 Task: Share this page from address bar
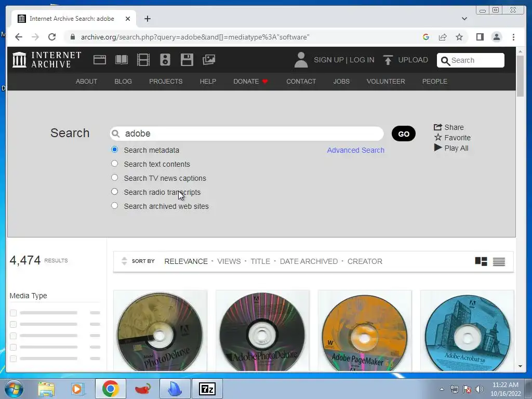click(x=443, y=37)
